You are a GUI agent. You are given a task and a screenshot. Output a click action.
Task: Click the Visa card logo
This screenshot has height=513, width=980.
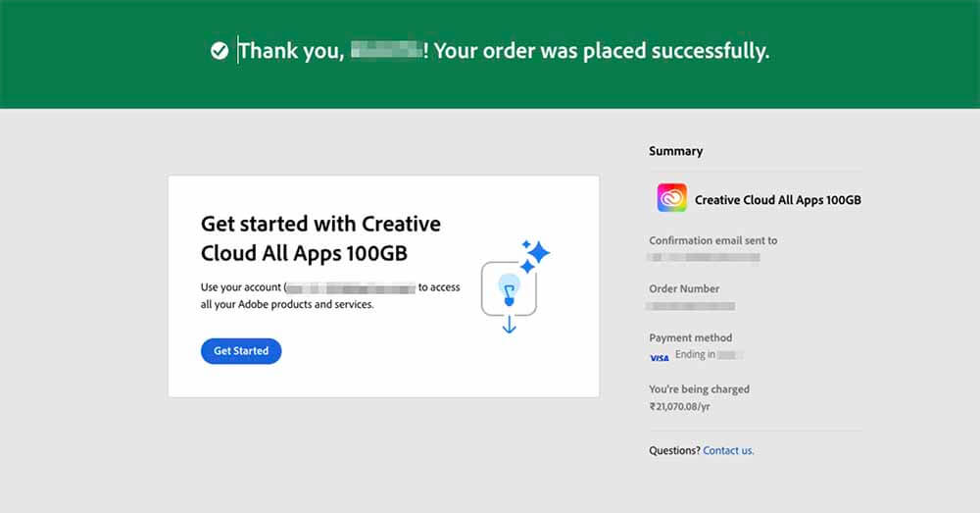[660, 358]
